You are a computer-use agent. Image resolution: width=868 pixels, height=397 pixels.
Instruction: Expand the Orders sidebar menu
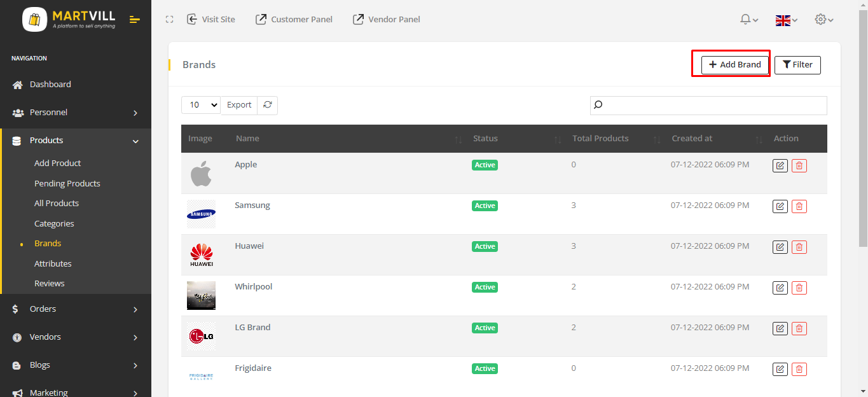point(76,309)
